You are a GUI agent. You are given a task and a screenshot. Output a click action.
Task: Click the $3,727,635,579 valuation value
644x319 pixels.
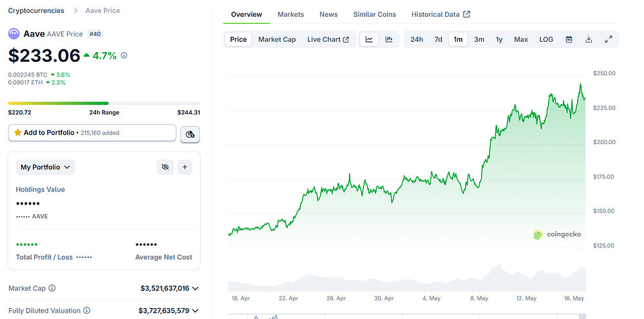164,311
